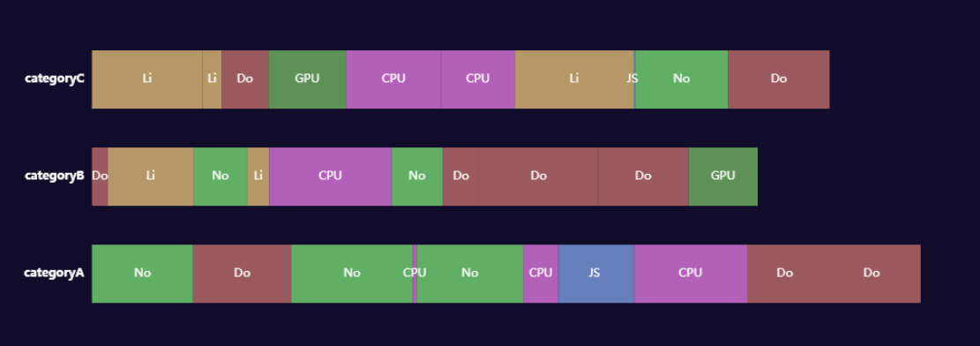Select the small CPU segment before JS in categoryA
The height and width of the screenshot is (346, 980).
542,274
